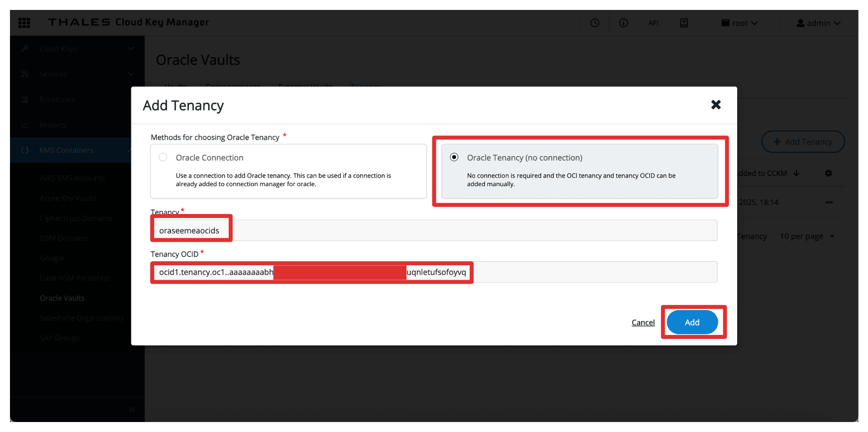This screenshot has height=432, width=868.
Task: Open CipherTrust Domains sidebar item
Action: pyautogui.click(x=76, y=218)
